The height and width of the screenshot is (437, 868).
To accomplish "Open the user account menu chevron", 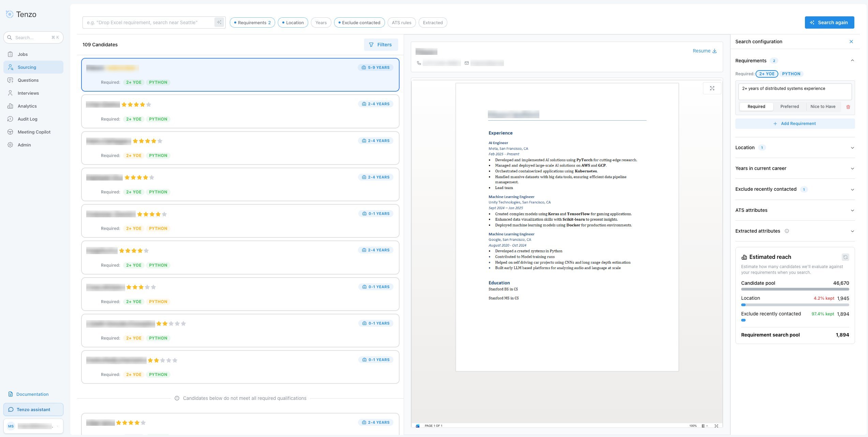I will 57,426.
